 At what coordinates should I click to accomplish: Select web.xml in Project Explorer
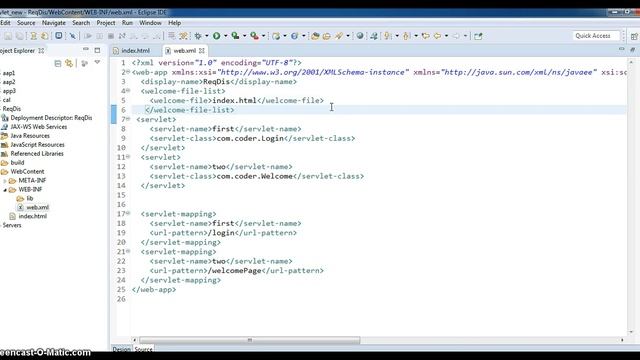click(37, 207)
